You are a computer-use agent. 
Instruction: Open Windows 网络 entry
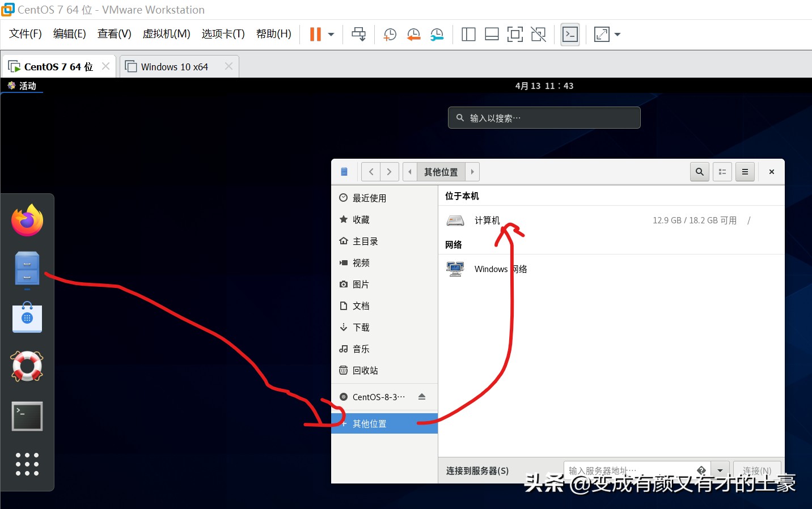pyautogui.click(x=611, y=269)
